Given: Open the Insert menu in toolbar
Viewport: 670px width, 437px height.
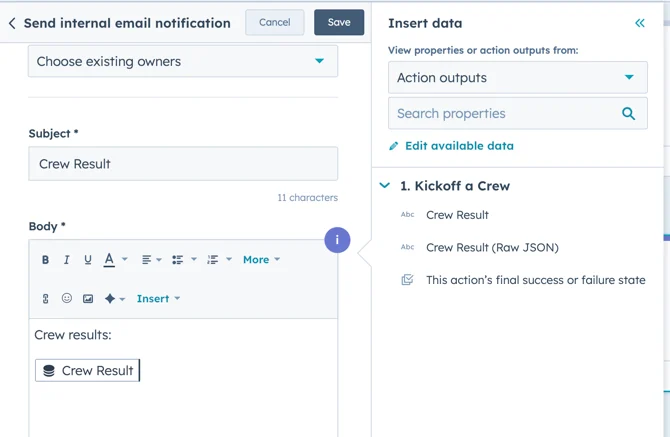Looking at the screenshot, I should coord(158,299).
